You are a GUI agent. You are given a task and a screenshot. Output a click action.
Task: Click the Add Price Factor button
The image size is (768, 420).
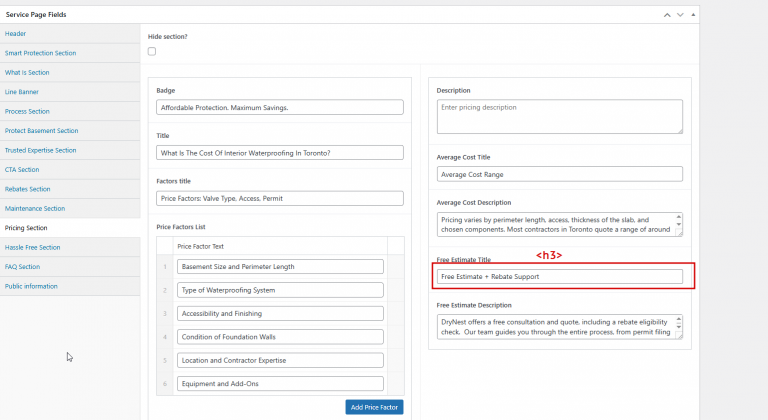pyautogui.click(x=374, y=407)
